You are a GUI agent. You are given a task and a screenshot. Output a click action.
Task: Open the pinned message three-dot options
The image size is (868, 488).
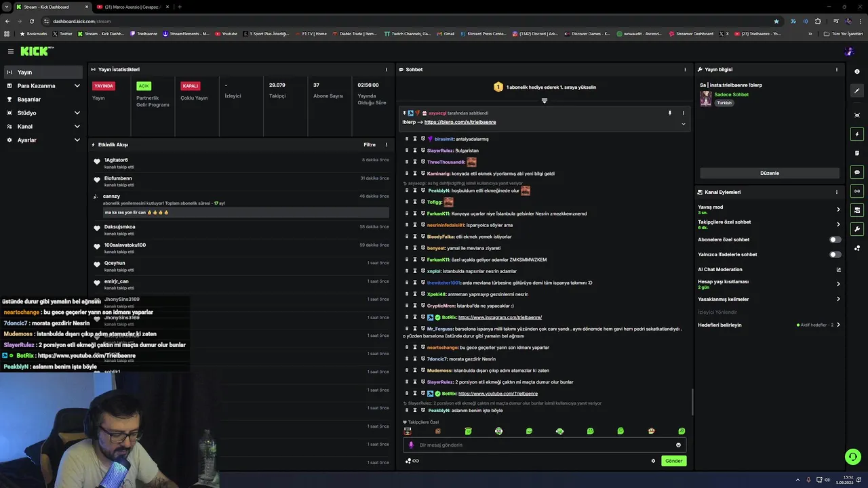(x=683, y=113)
